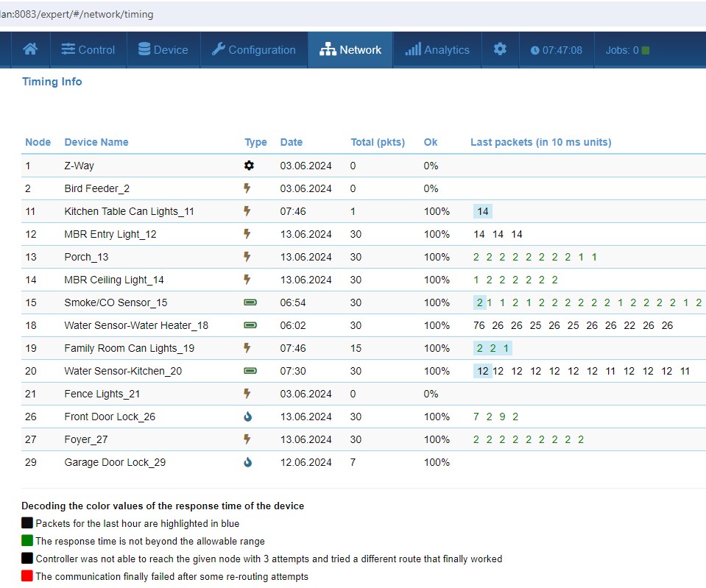Click Family Room Can Lights_19 power icon
Image resolution: width=706 pixels, height=588 pixels.
(x=247, y=347)
